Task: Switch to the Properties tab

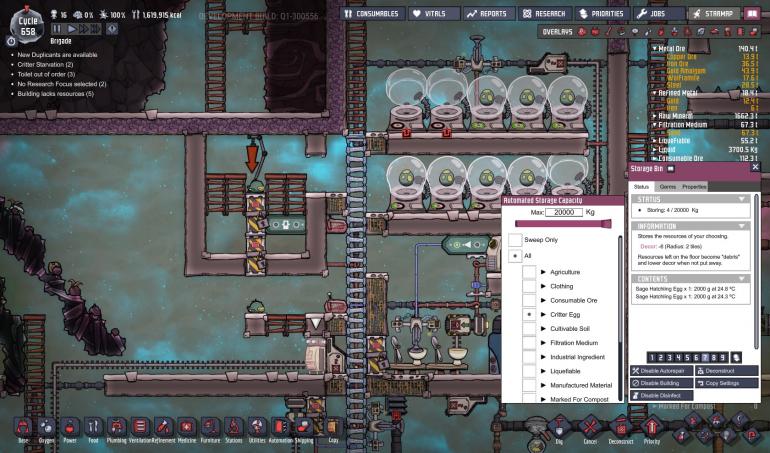Action: (x=694, y=187)
